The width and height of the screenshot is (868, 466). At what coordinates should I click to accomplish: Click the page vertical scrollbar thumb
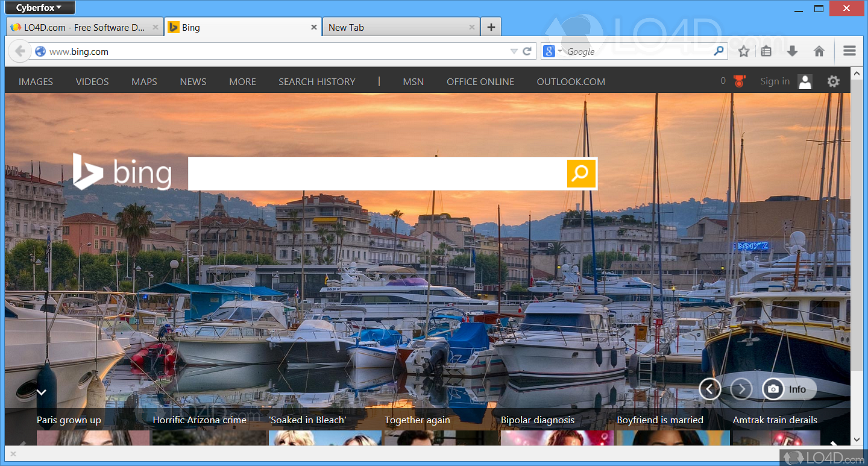tap(857, 224)
